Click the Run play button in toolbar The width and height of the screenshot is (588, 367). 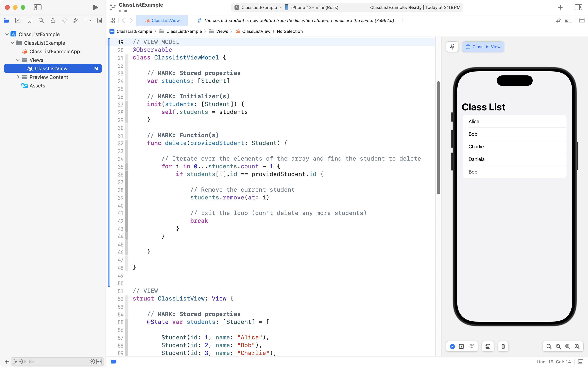point(95,7)
